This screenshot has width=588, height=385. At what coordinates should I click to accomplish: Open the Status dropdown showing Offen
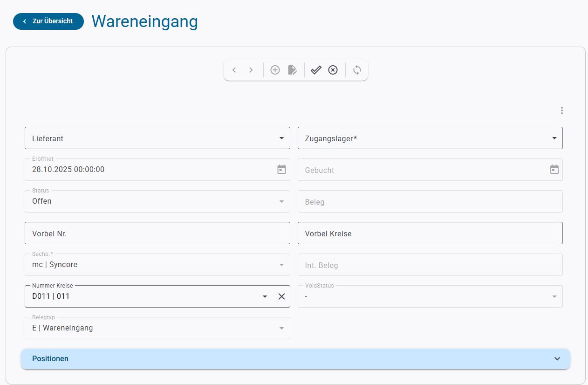tap(281, 201)
